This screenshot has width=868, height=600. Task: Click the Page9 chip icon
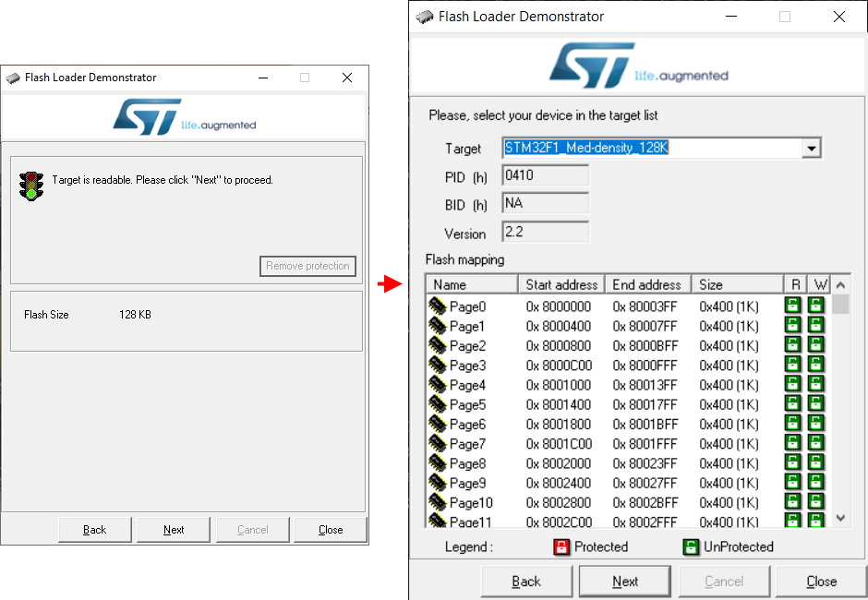(x=438, y=483)
